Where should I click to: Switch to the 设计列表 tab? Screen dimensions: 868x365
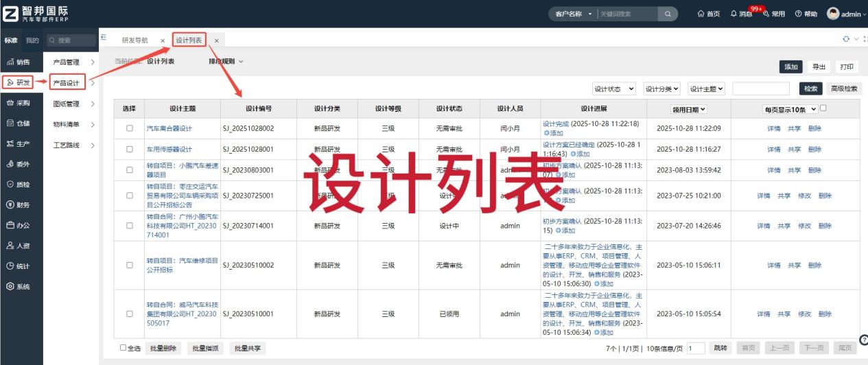[189, 40]
